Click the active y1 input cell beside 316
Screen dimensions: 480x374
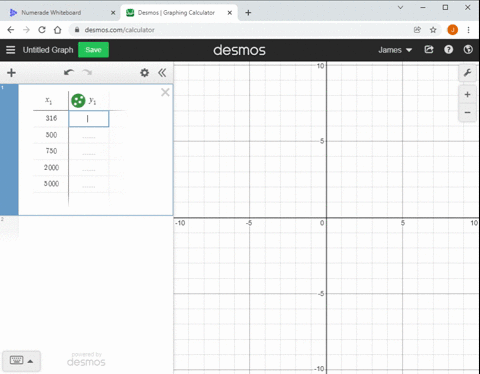tap(89, 119)
